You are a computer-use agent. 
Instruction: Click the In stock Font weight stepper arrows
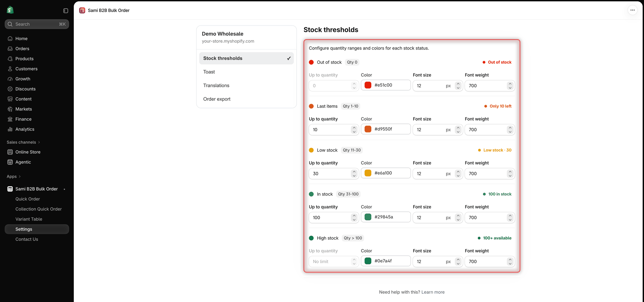(x=510, y=217)
